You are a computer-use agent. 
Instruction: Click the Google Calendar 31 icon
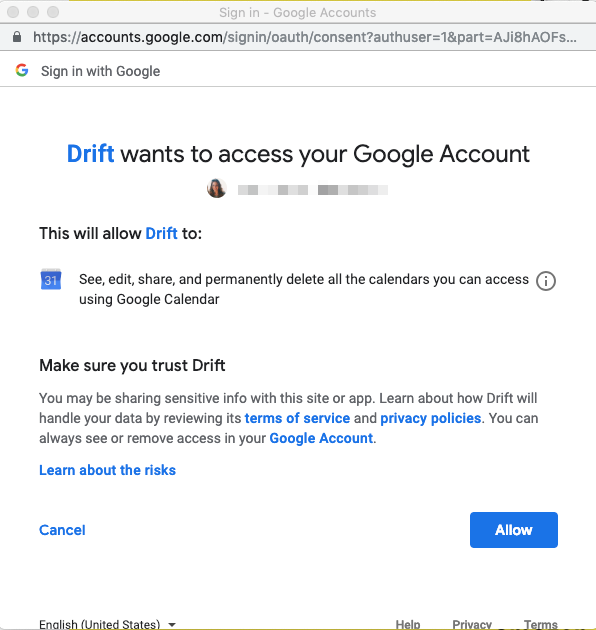click(51, 279)
